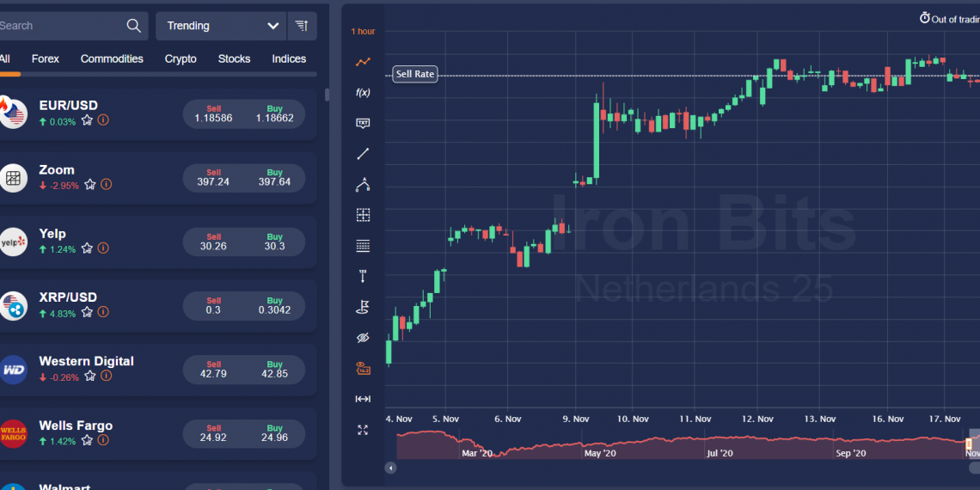Favorite XRP/USD with the star icon
The width and height of the screenshot is (980, 490).
(87, 312)
